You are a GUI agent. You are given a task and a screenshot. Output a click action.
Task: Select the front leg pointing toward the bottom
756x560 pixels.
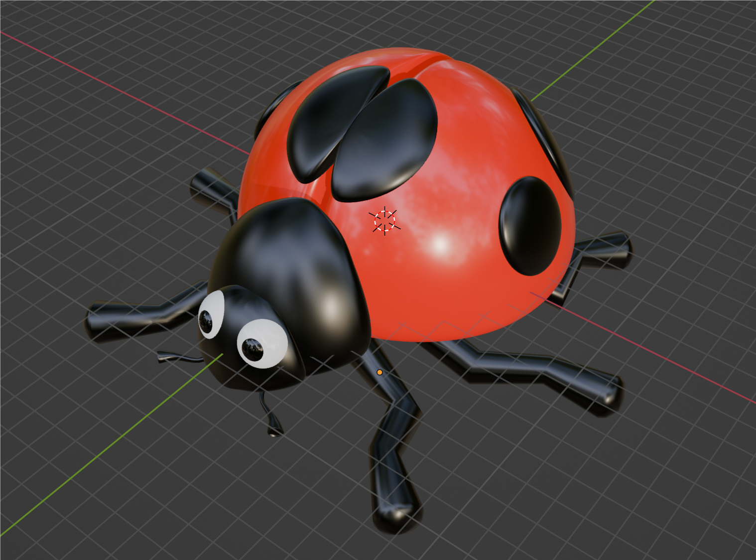392,463
